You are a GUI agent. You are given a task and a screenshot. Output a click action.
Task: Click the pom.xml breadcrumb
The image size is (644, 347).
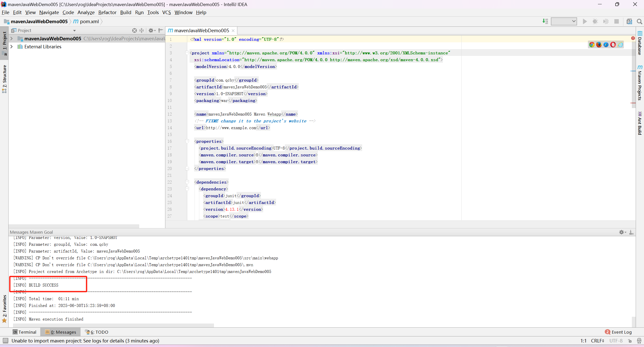[89, 21]
